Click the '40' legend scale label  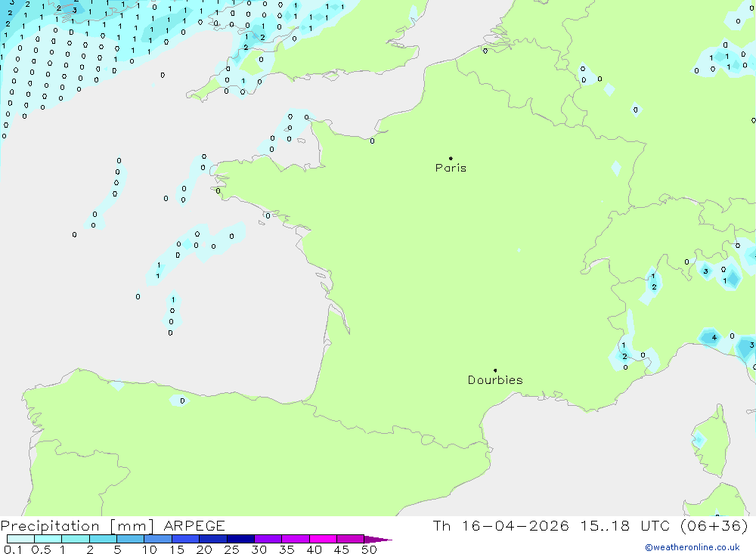314,549
